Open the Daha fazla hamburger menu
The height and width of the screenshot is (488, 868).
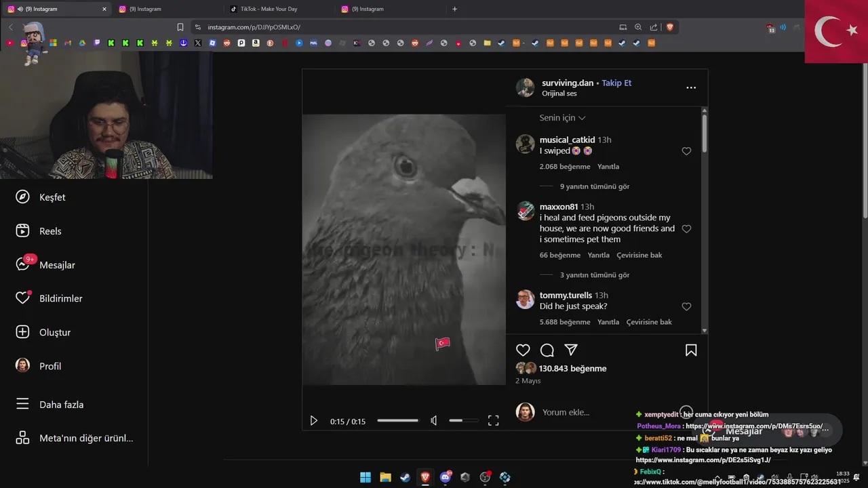[x=50, y=405]
